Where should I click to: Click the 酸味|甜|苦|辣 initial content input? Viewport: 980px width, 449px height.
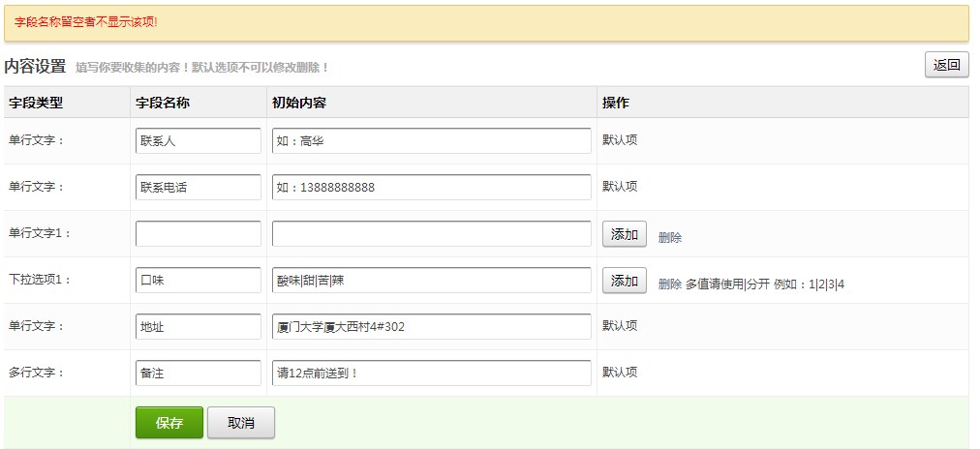431,280
